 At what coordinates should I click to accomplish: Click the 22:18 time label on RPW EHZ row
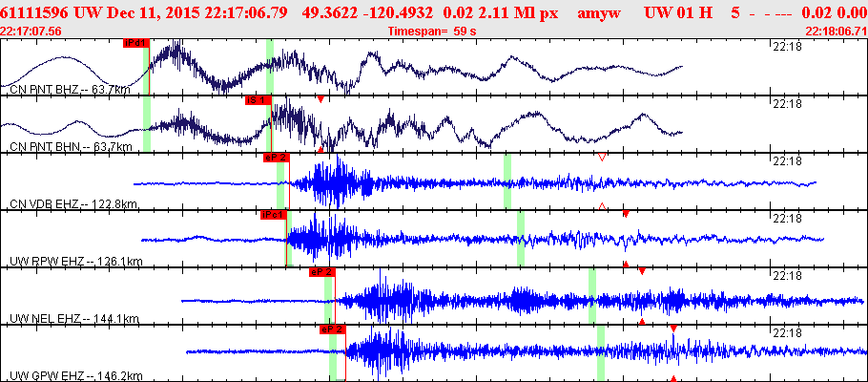(x=786, y=219)
